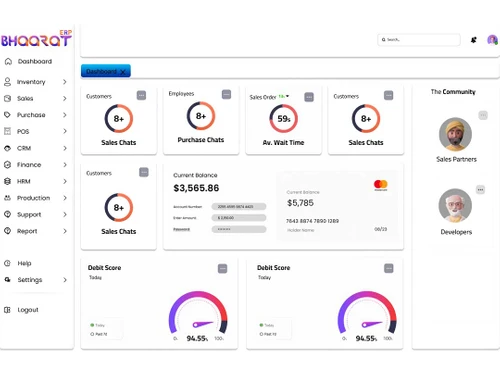Open the Report menu item
The image size is (500, 375).
tap(27, 231)
